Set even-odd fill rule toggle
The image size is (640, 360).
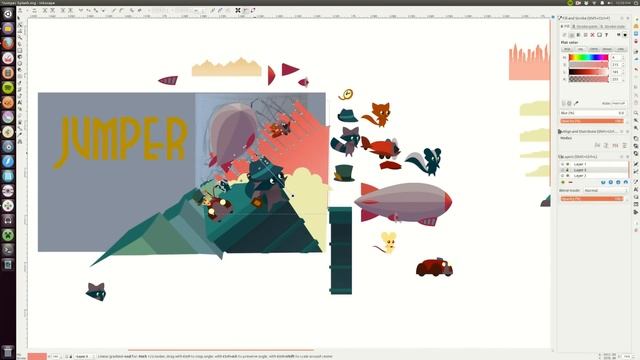618,35
